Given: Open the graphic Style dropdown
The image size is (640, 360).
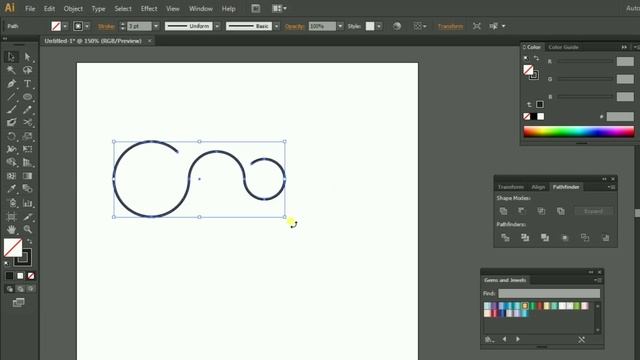Looking at the screenshot, I should coord(379,26).
